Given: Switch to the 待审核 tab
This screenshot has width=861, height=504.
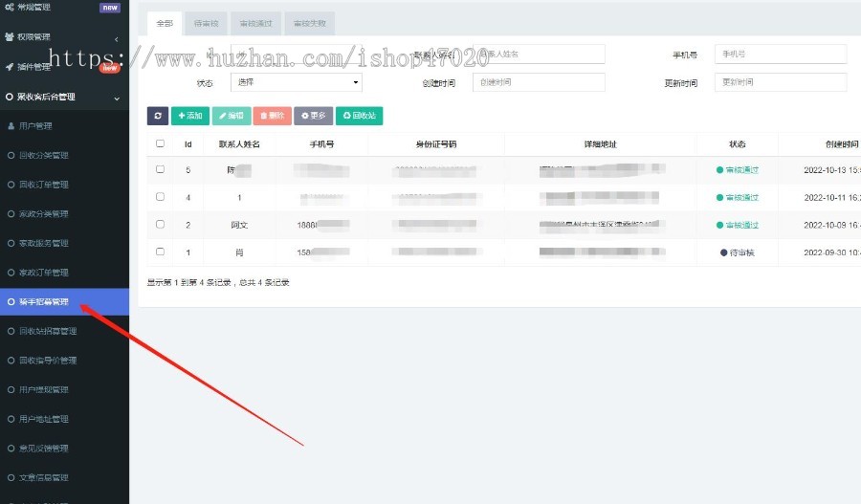Looking at the screenshot, I should point(207,24).
